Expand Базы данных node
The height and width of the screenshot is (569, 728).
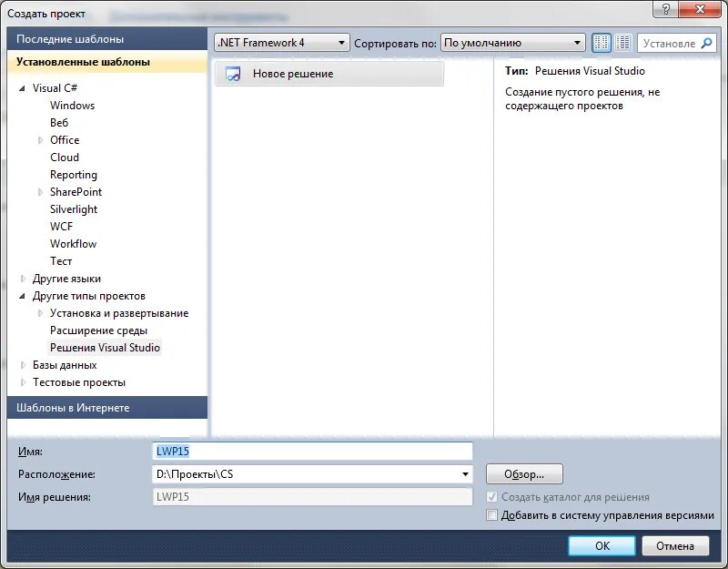[23, 365]
